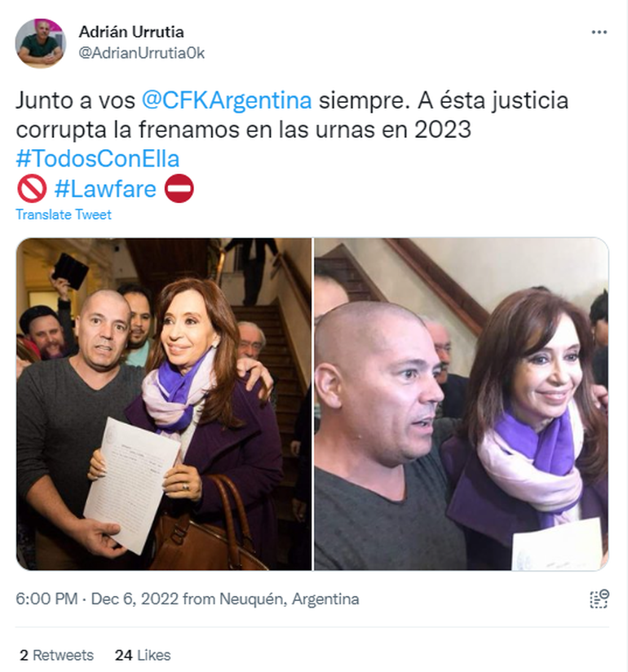Open the #TodosConElla hashtag
Screen dimensions: 628x672
[x=98, y=158]
